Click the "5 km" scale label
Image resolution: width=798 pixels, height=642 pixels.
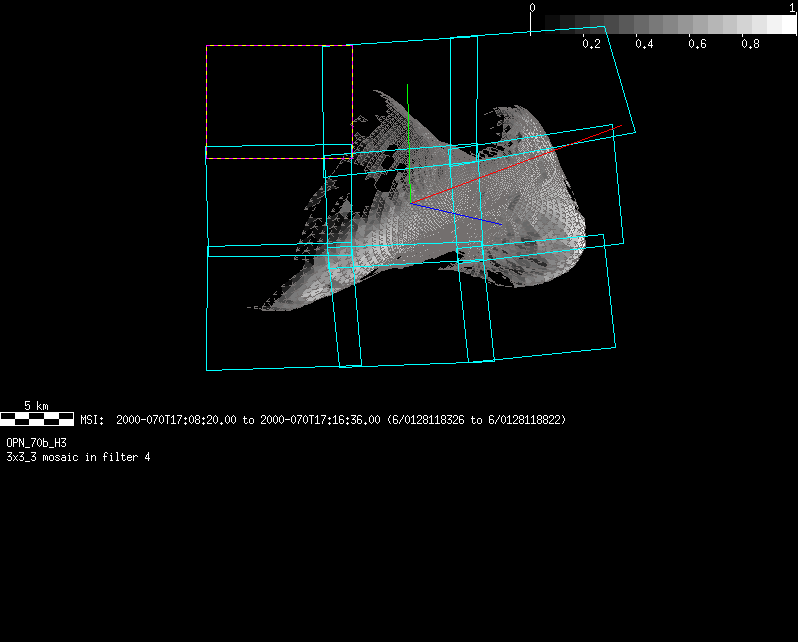[x=37, y=406]
